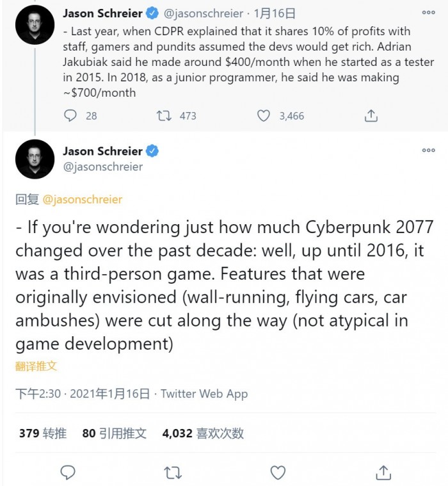View the 80 引用推文 quote tweets

115,433
